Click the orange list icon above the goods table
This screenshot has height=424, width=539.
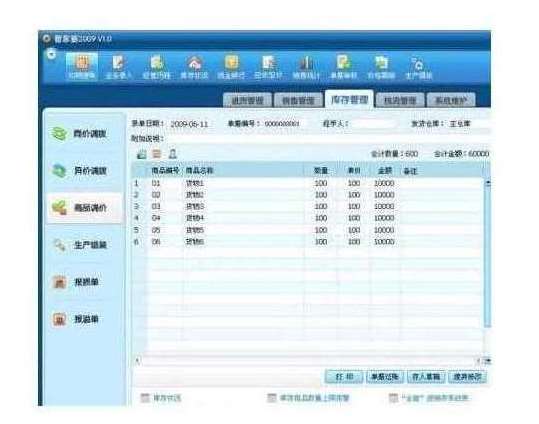[x=156, y=154]
